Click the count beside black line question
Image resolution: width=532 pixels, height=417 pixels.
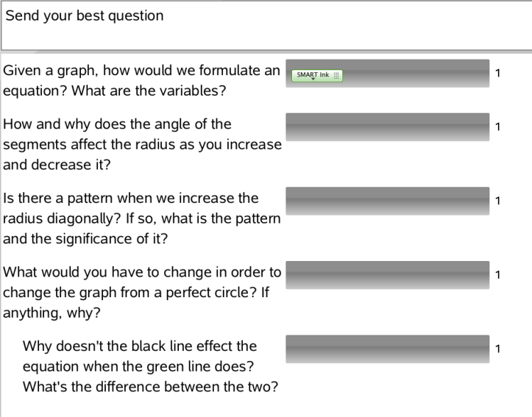pos(498,349)
